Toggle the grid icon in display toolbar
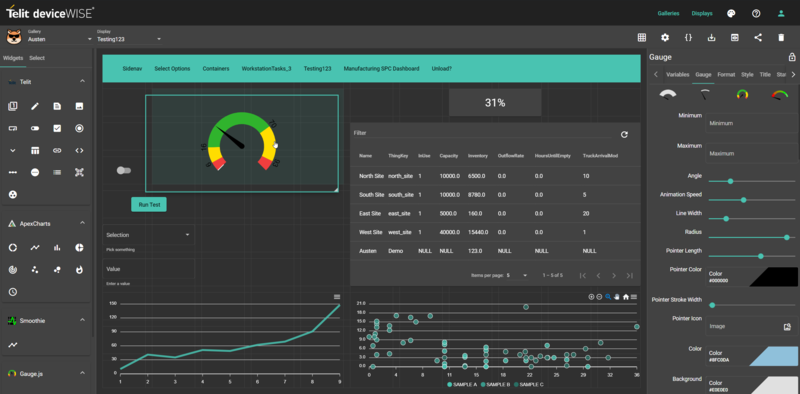This screenshot has height=394, width=800. point(642,37)
